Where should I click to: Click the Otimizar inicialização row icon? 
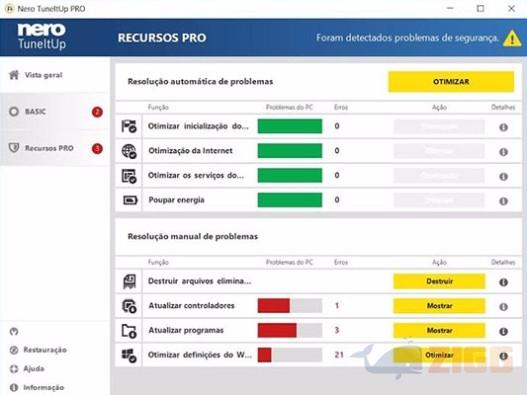tap(129, 126)
